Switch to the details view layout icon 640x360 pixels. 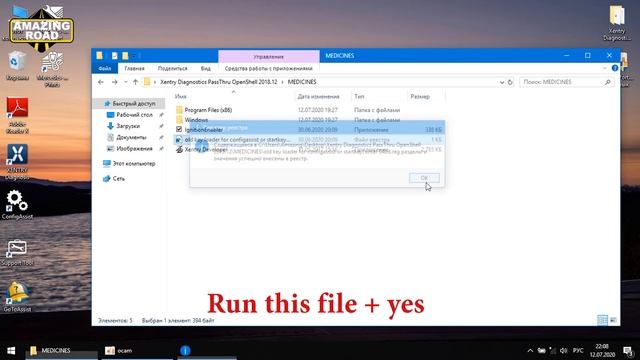[602, 320]
